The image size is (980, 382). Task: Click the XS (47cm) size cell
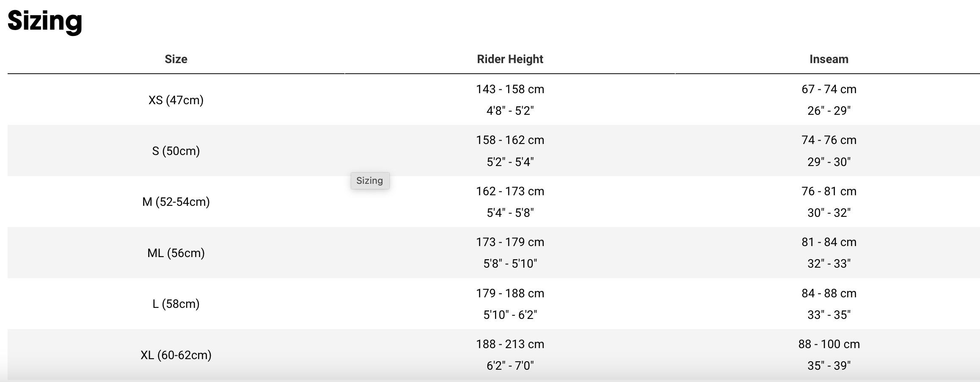pyautogui.click(x=176, y=100)
